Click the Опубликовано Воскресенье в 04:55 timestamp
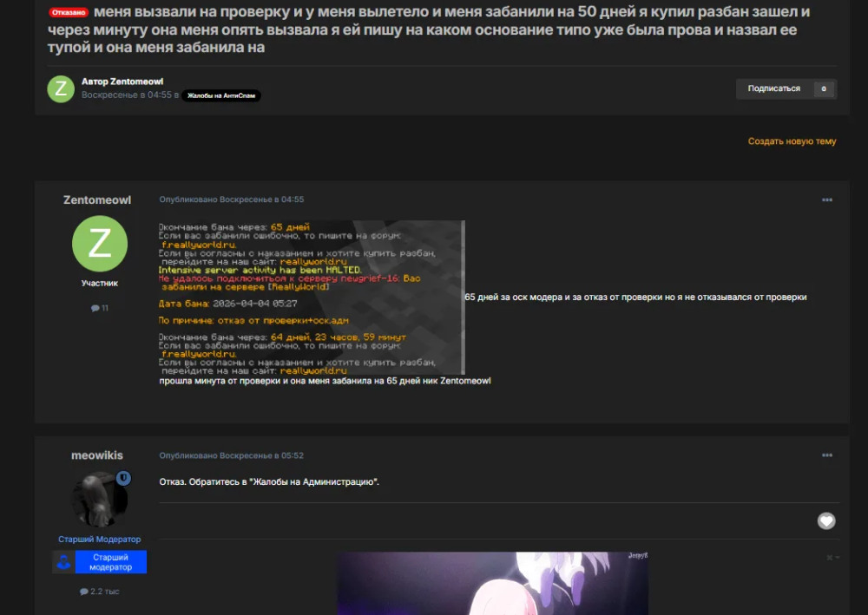The width and height of the screenshot is (868, 615). (x=232, y=200)
